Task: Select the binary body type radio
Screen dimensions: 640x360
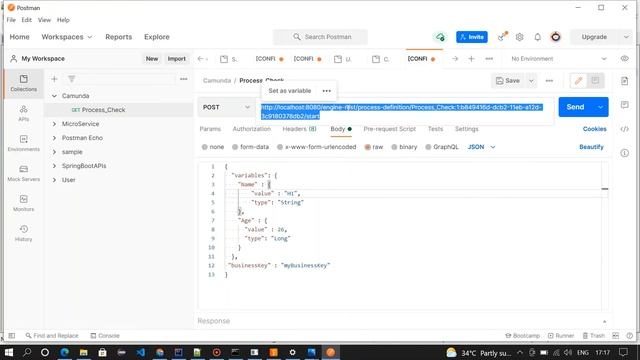Action: point(394,147)
